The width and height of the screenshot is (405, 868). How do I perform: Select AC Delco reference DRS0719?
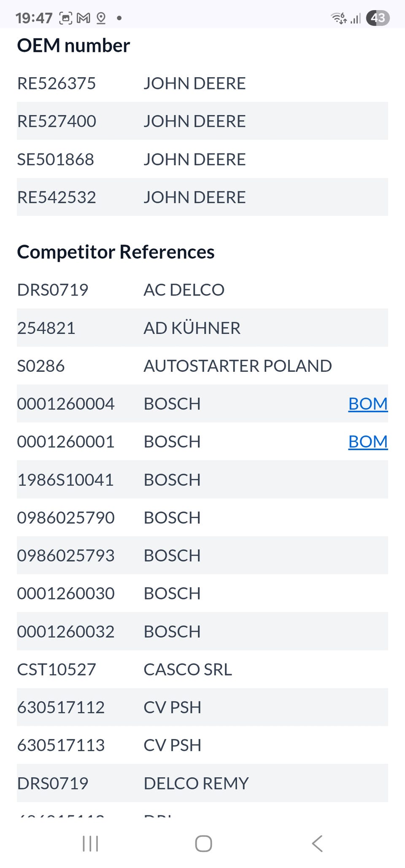[53, 290]
